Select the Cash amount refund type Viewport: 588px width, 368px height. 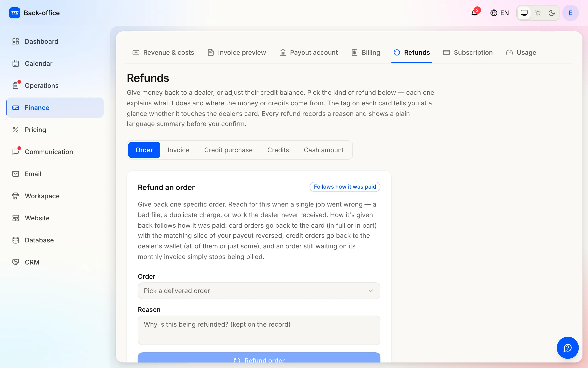click(x=324, y=150)
